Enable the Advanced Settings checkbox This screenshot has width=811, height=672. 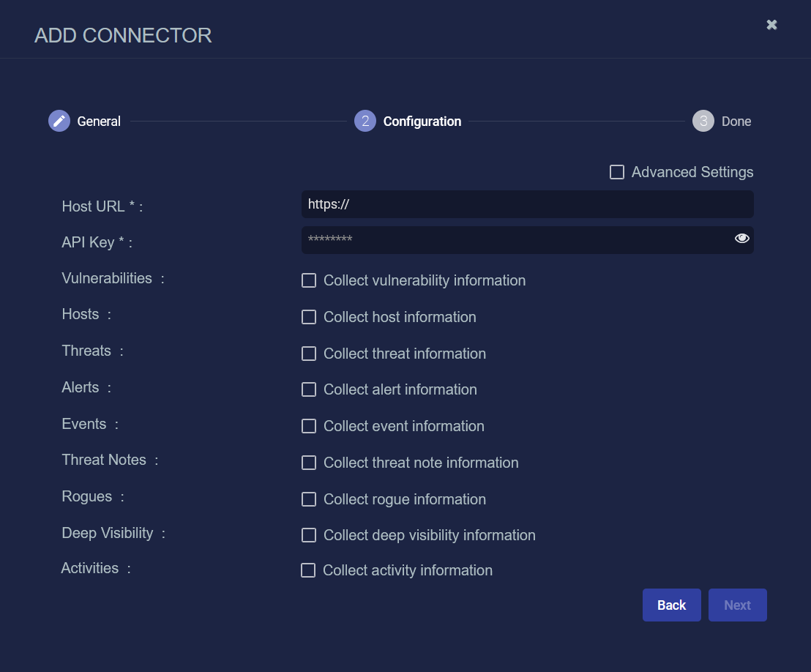(x=617, y=172)
